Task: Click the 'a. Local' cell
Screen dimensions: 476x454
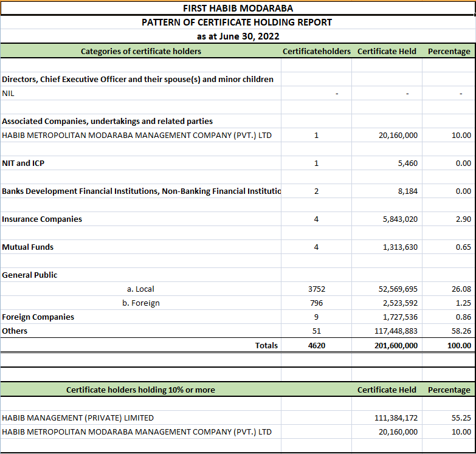Action: (140, 289)
